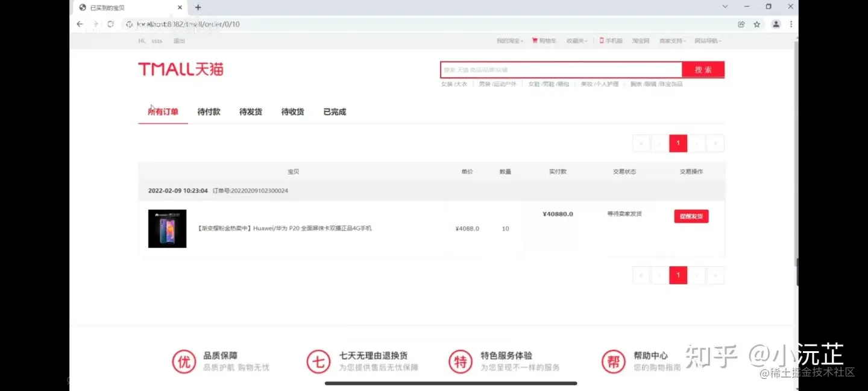Open the Huawei P20 product thumbnail
This screenshot has height=391, width=868.
click(x=167, y=229)
